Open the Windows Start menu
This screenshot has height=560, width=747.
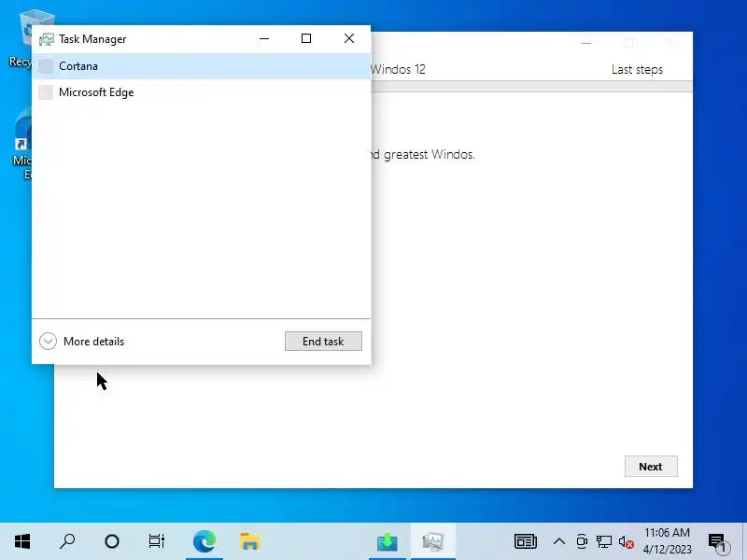click(x=22, y=541)
